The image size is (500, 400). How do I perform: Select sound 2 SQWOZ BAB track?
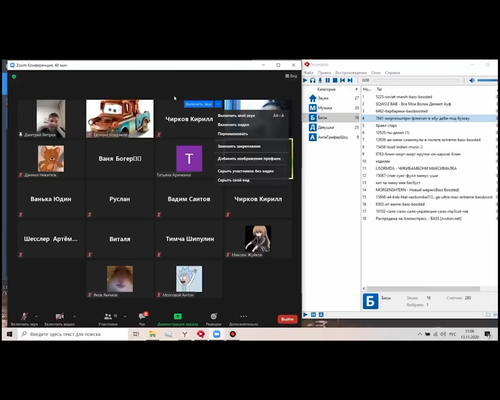pyautogui.click(x=429, y=104)
